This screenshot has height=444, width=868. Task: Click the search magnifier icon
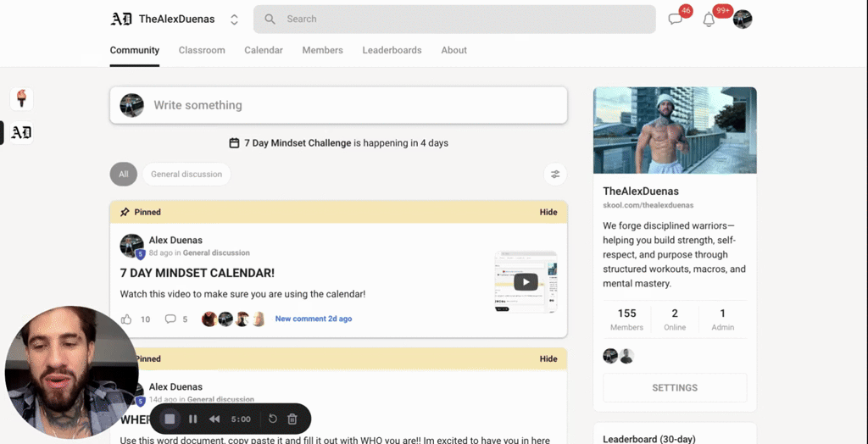[x=270, y=19]
